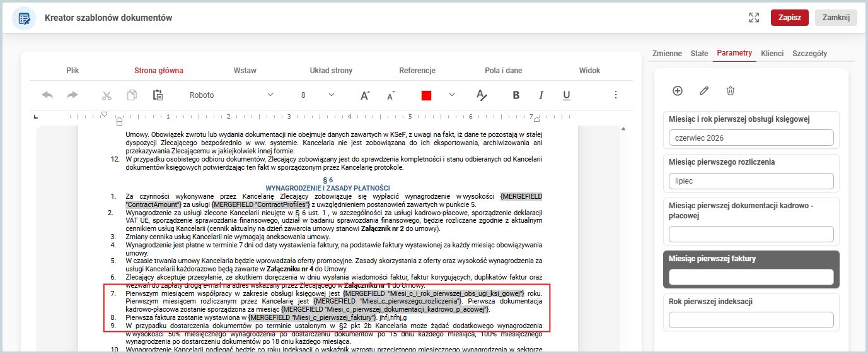868x354 pixels.
Task: Click the Miesiąc pierwszej faktury input field
Action: [751, 277]
